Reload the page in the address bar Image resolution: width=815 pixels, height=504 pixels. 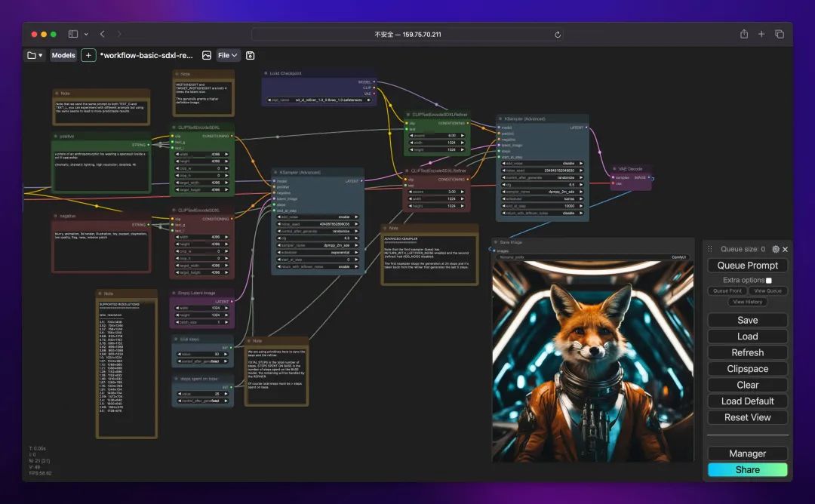point(557,35)
